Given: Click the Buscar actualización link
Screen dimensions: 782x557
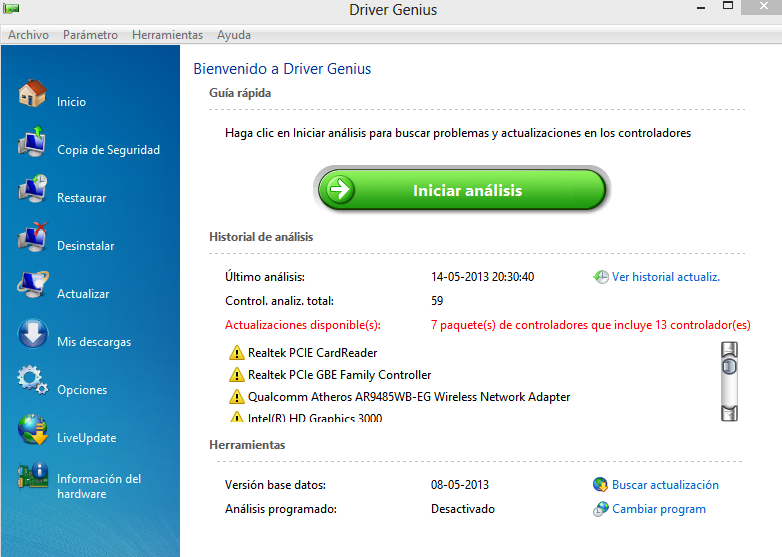Looking at the screenshot, I should click(x=665, y=485).
